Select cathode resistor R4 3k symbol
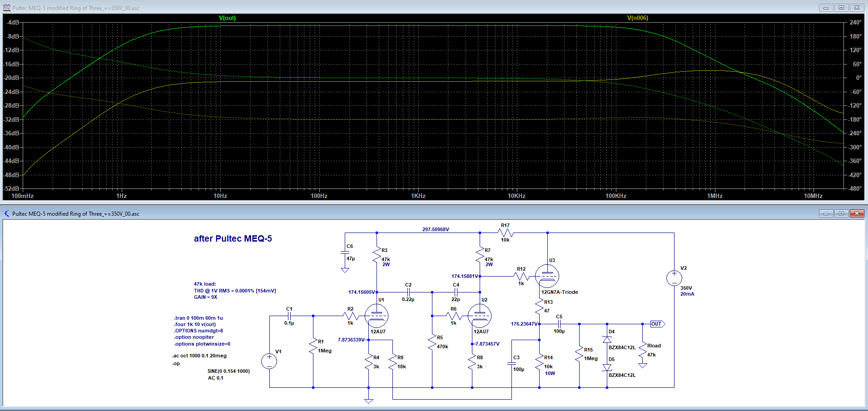The height and width of the screenshot is (411, 868). tap(368, 362)
